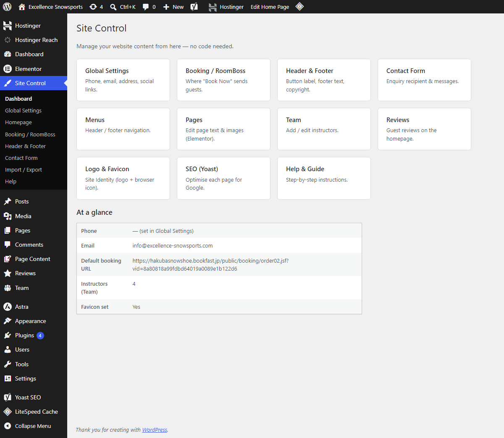Click the Astra logo icon
This screenshot has width=504, height=438.
click(8, 307)
